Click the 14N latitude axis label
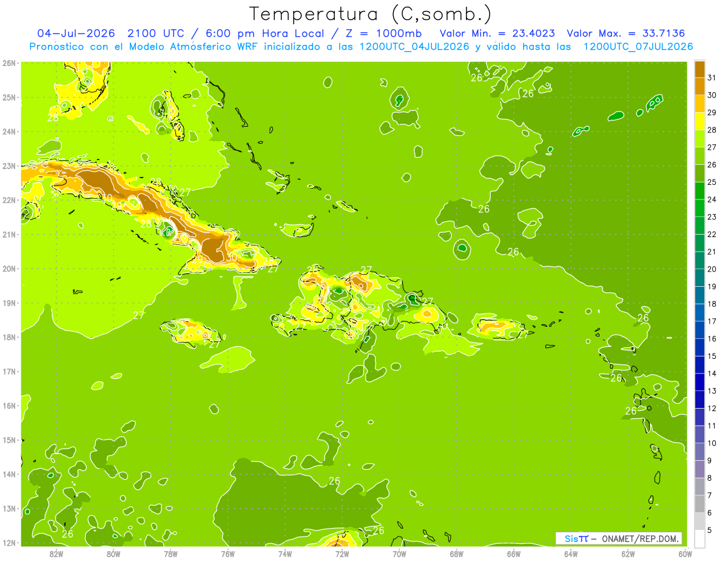Screen dimensions: 728x562 pyautogui.click(x=9, y=474)
